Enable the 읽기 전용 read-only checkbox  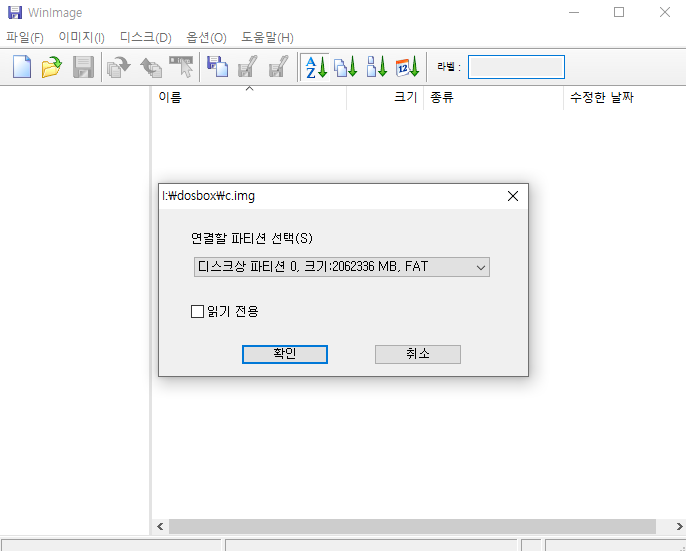click(197, 312)
